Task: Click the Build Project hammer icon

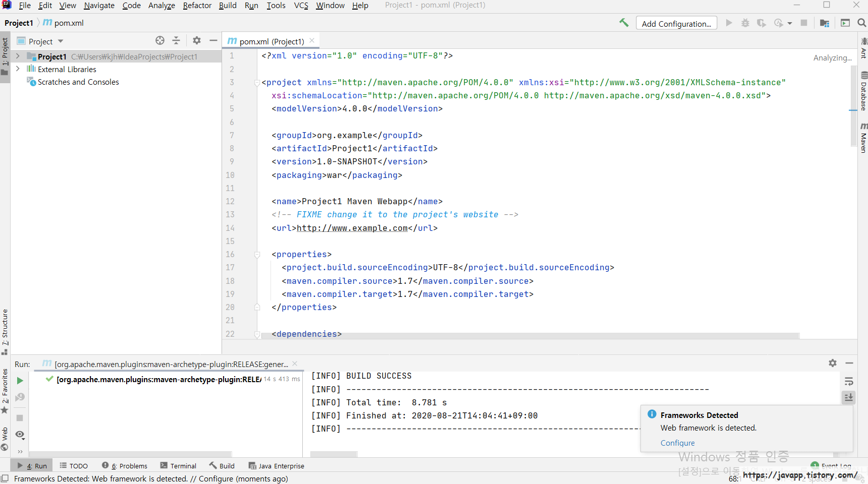Action: [x=624, y=23]
